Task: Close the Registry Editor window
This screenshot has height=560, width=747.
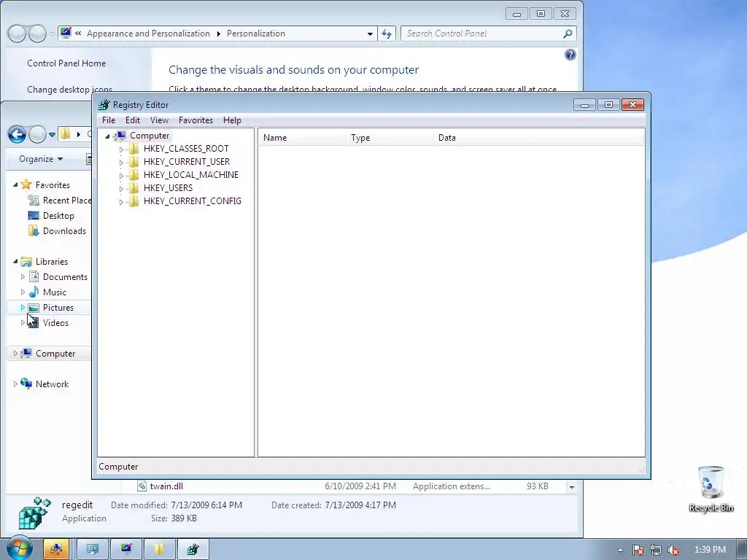Action: tap(632, 104)
